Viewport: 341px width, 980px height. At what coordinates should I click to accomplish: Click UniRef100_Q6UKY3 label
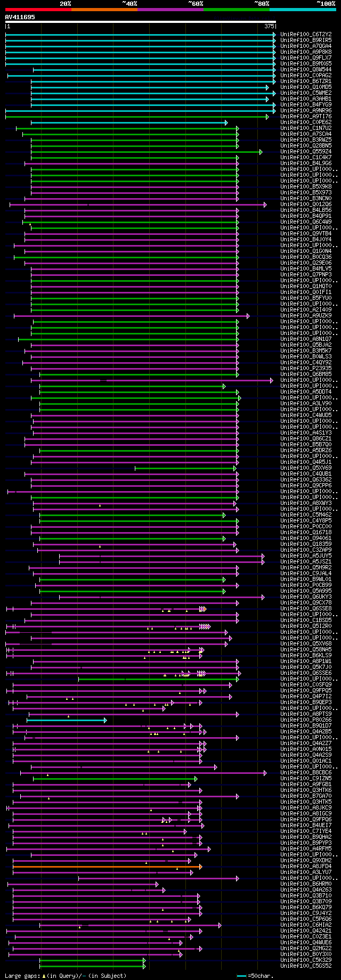(306, 597)
